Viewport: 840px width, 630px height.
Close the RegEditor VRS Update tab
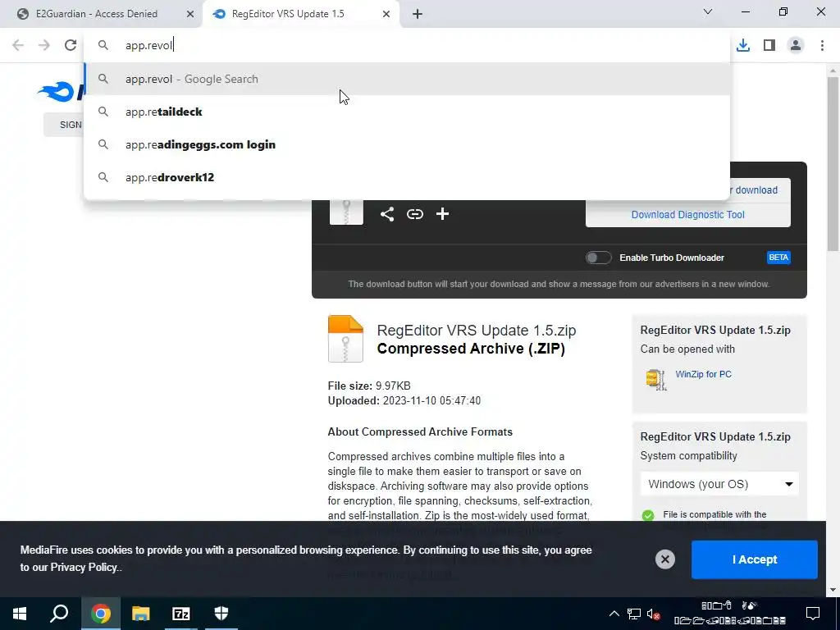click(386, 15)
